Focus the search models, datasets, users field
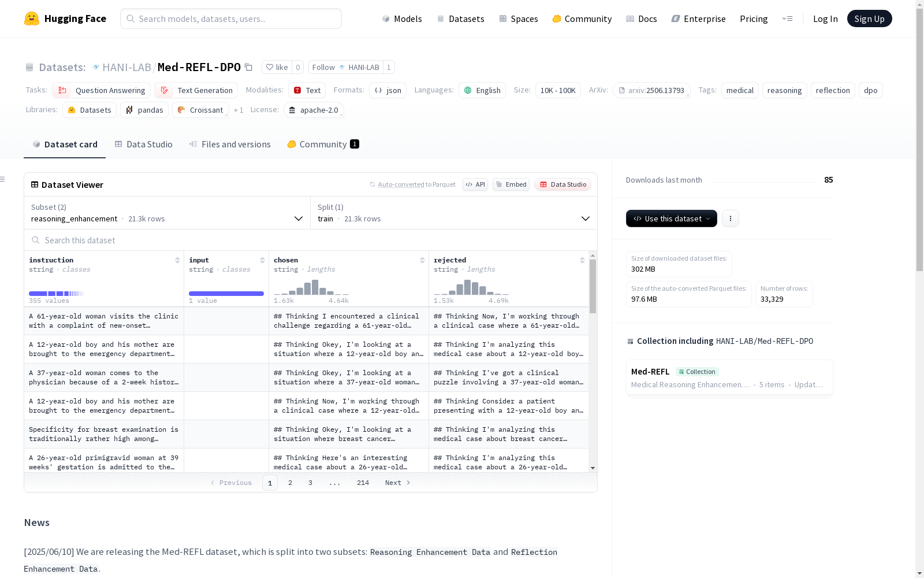The width and height of the screenshot is (924, 578). point(231,18)
